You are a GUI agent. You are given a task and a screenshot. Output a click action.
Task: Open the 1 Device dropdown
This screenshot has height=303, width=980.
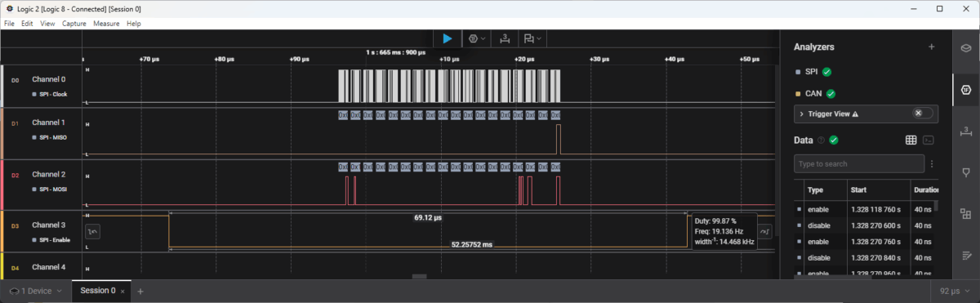pos(35,291)
